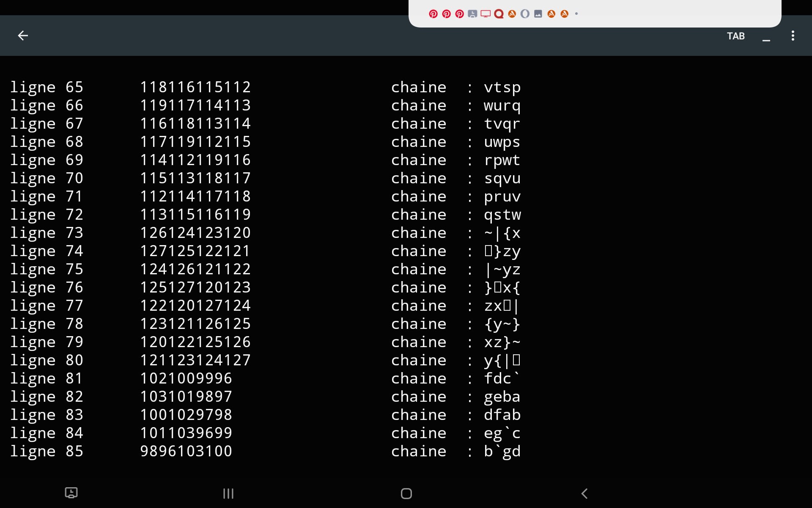Open the three-dot overflow menu
Viewport: 812px width, 508px height.
[793, 36]
